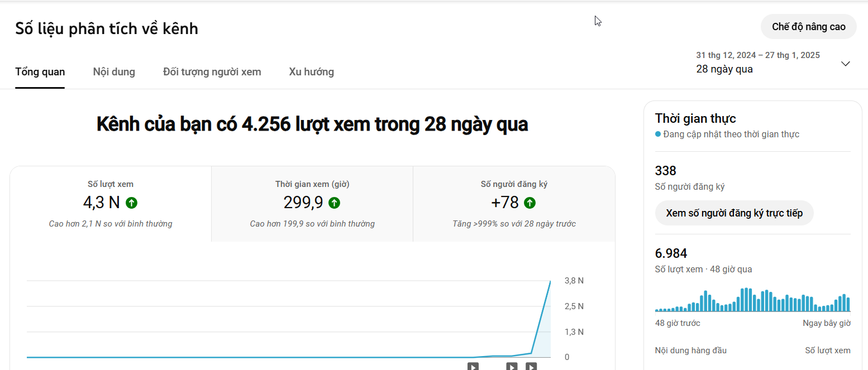Click the 48-hour realtime views bar chart
This screenshot has width=868, height=370.
(x=752, y=300)
